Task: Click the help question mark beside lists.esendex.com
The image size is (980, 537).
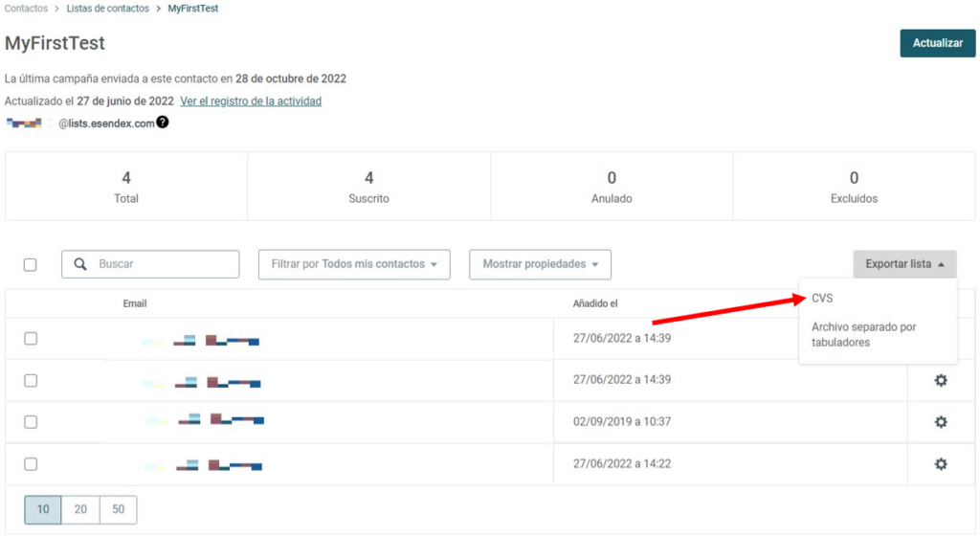Action: click(163, 123)
